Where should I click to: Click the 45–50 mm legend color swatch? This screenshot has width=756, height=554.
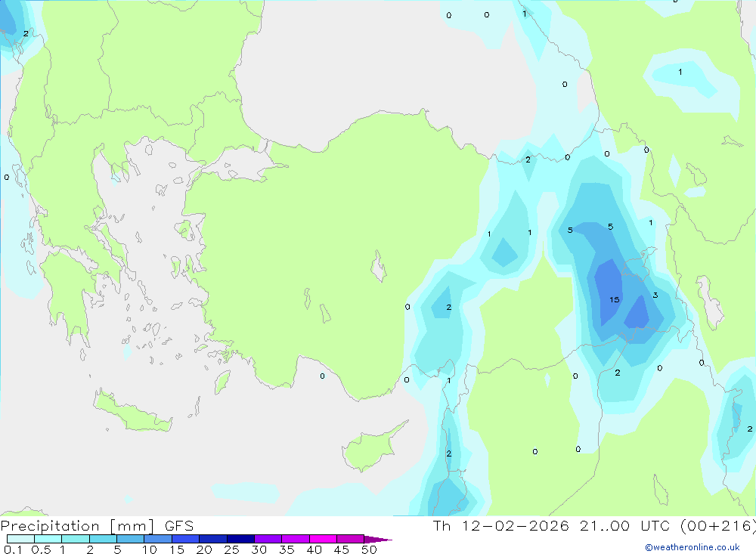pyautogui.click(x=351, y=539)
